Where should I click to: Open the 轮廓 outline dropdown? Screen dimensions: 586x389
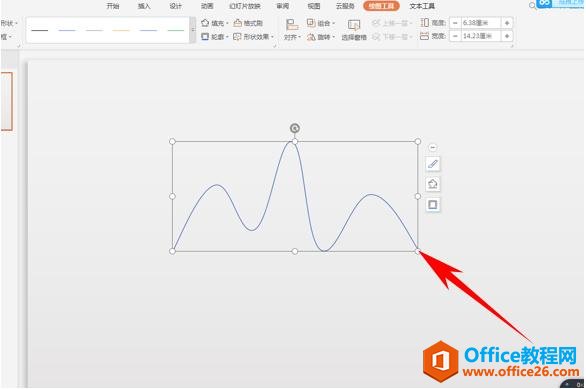(x=215, y=37)
